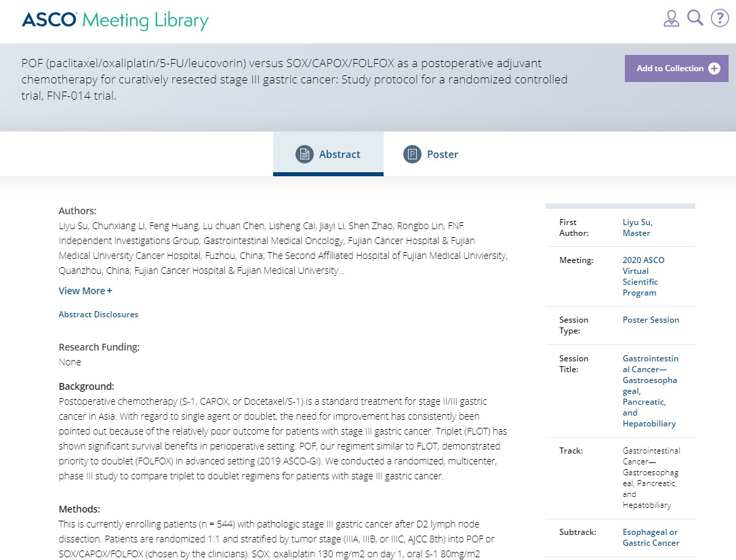736x560 pixels.
Task: Open Esophageal or Gastric Cancer subtrack link
Action: click(651, 538)
